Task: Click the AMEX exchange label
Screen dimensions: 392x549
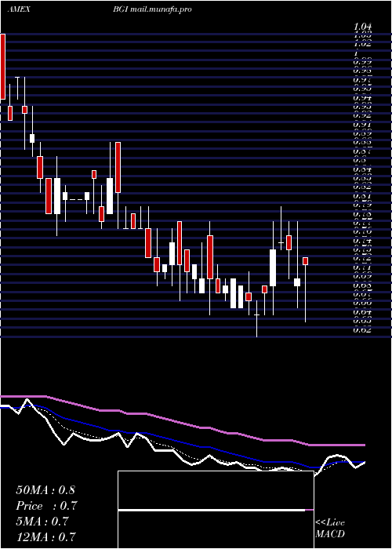Action: point(19,9)
